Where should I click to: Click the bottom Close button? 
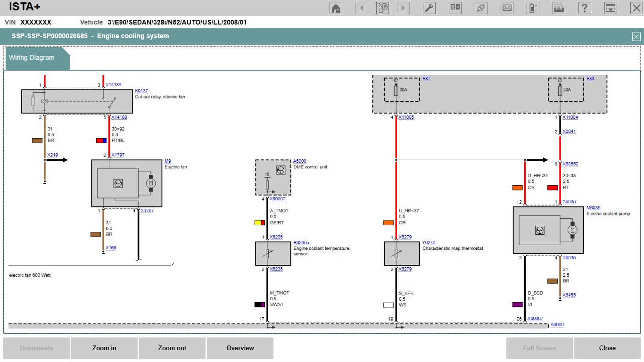click(607, 348)
